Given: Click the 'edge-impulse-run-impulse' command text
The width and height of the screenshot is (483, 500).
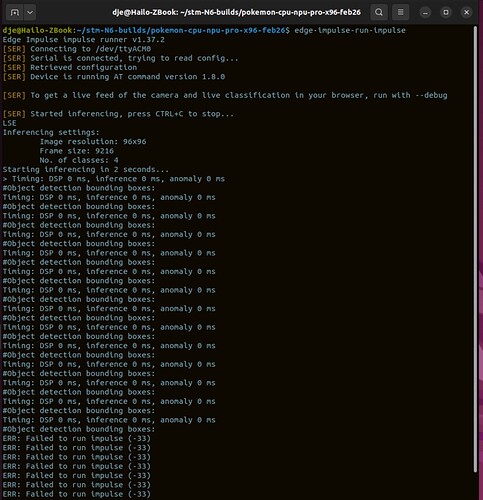Looking at the screenshot, I should pos(350,30).
